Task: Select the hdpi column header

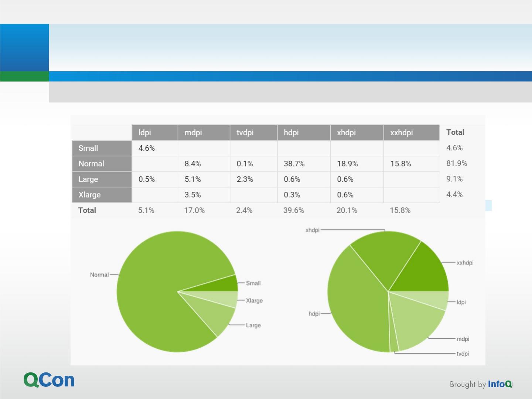Action: tap(304, 133)
